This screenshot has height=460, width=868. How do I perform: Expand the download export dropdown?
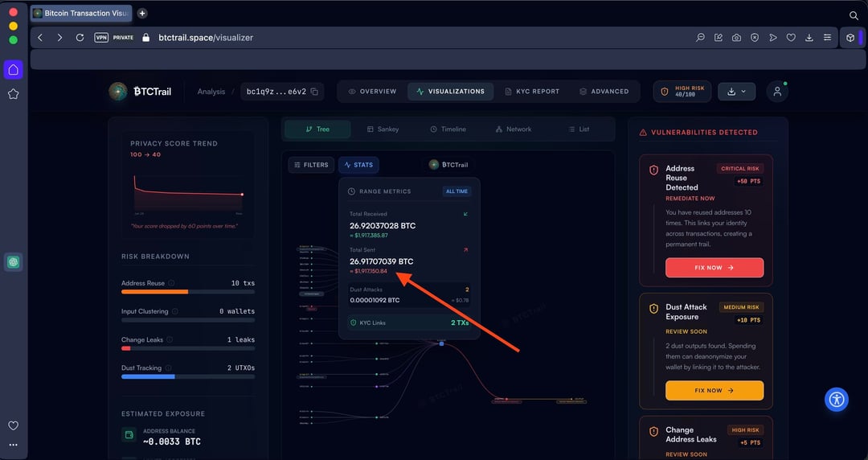click(x=736, y=92)
